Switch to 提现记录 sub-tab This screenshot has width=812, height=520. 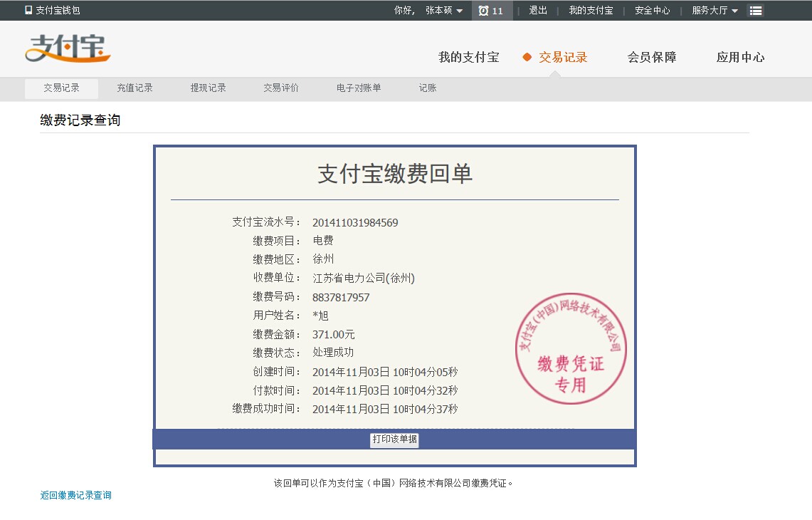(208, 88)
